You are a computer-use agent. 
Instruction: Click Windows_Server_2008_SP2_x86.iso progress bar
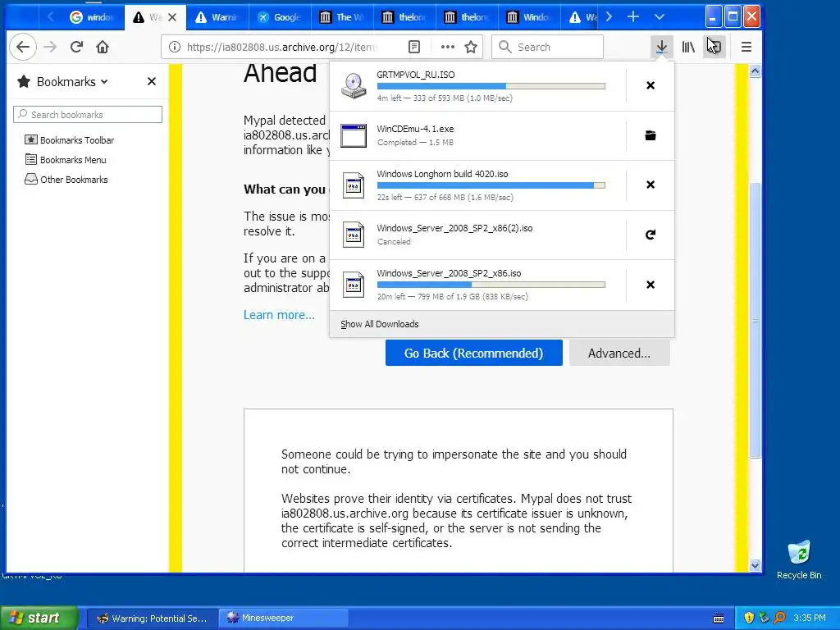click(491, 285)
